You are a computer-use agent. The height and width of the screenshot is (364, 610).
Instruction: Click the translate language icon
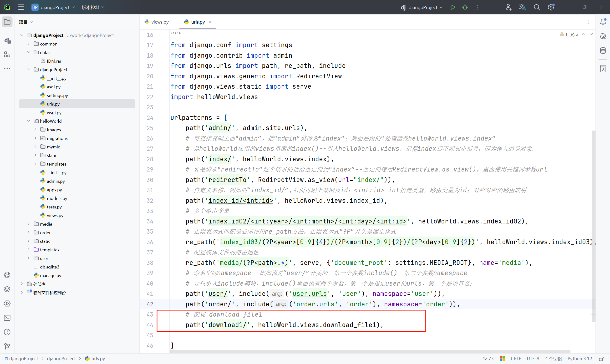click(523, 7)
